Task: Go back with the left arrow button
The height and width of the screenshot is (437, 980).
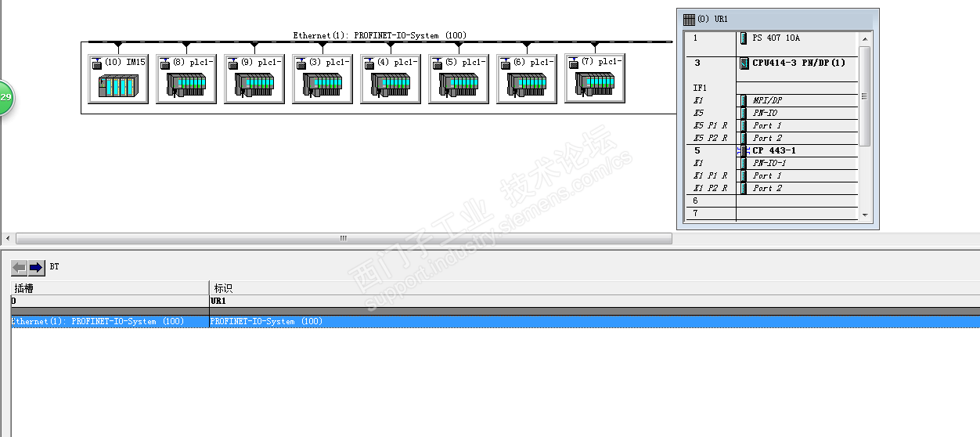Action: (x=20, y=268)
